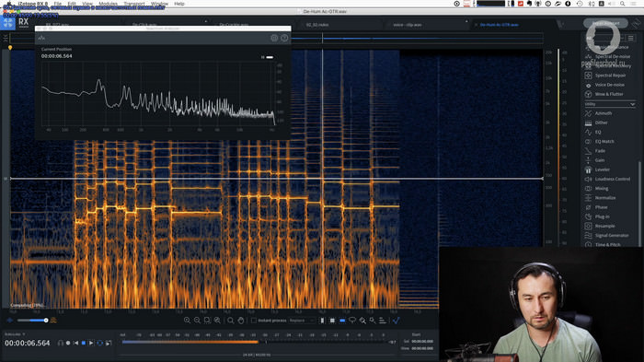Open the Edit menu
This screenshot has height=362, width=644.
[x=72, y=4]
